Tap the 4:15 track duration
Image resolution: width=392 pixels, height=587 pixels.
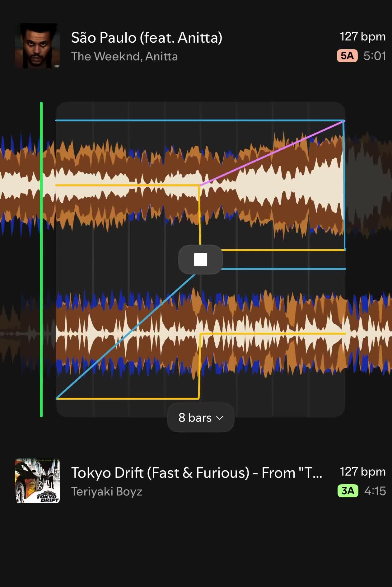click(x=375, y=491)
